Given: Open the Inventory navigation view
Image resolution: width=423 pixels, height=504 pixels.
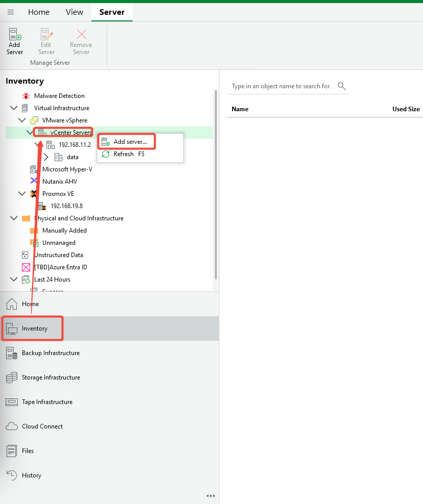Looking at the screenshot, I should tap(109, 328).
